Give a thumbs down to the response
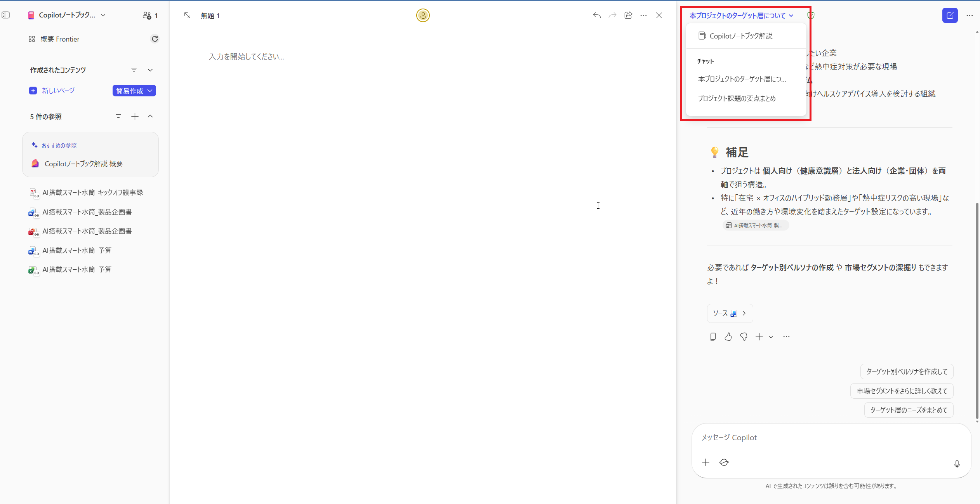980x504 pixels. [743, 337]
